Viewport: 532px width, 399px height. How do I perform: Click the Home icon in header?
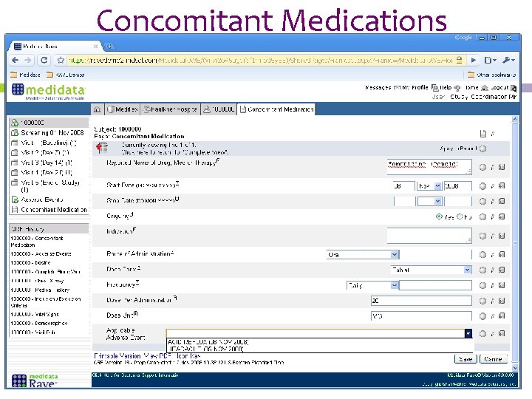(485, 88)
